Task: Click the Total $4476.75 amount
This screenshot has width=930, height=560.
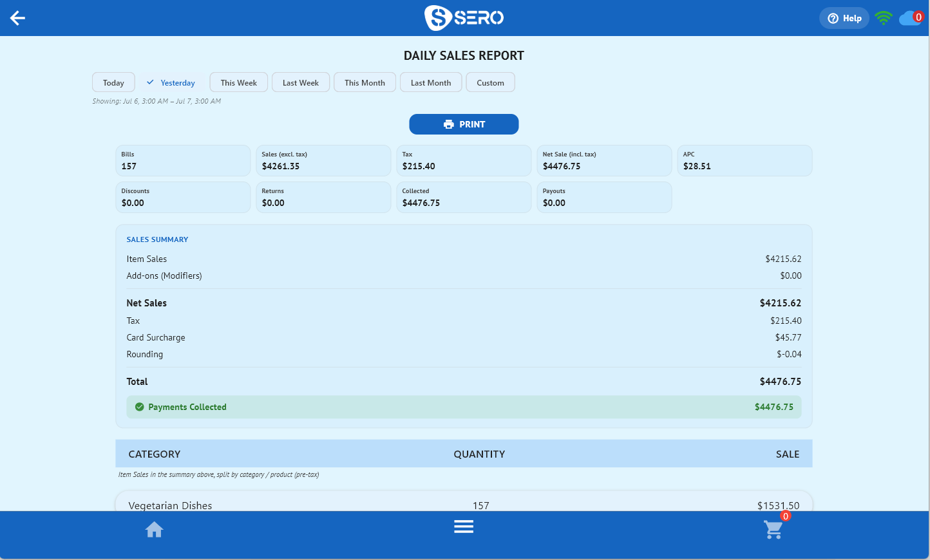Action: click(x=781, y=382)
